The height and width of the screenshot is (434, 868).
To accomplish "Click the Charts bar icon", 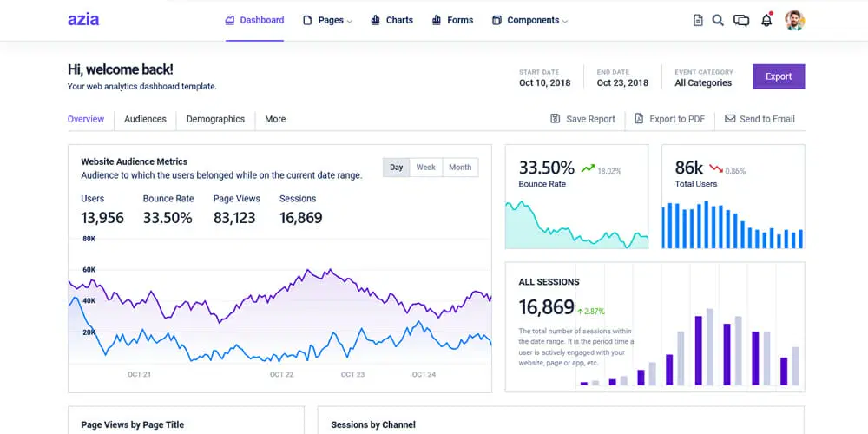I will click(375, 20).
